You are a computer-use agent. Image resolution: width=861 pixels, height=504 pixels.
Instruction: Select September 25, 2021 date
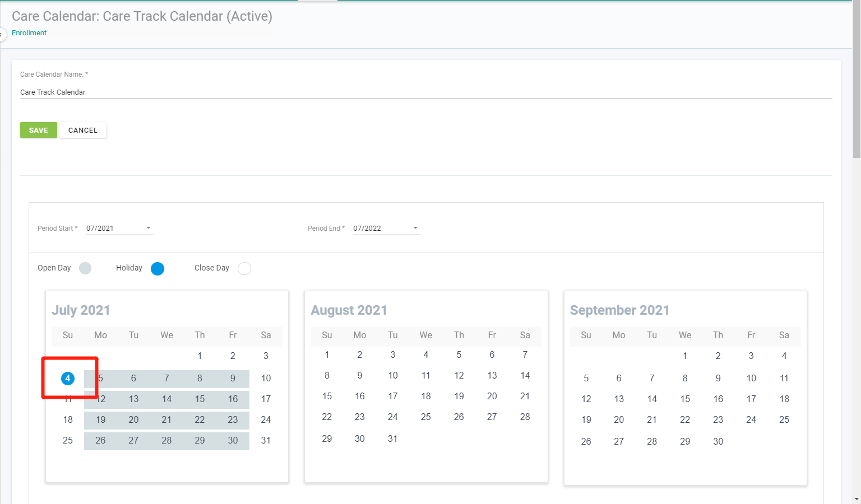[784, 420]
